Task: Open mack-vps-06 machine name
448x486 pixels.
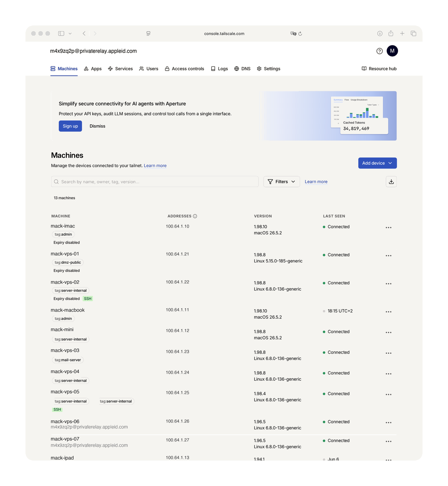Action: [65, 421]
